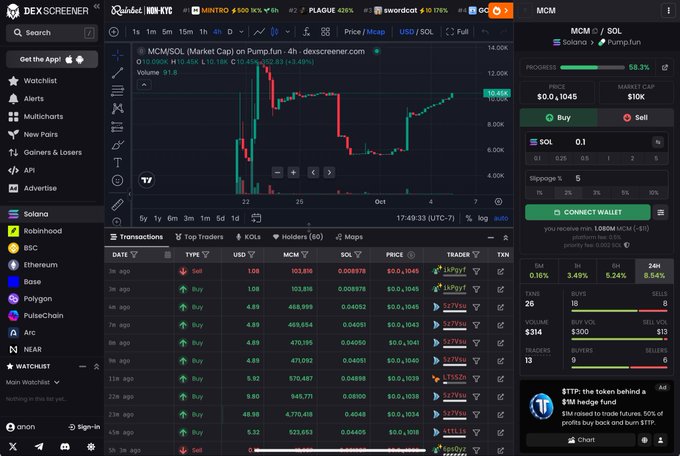The image size is (680, 456).
Task: Select the ruler measure tool
Action: tap(117, 204)
